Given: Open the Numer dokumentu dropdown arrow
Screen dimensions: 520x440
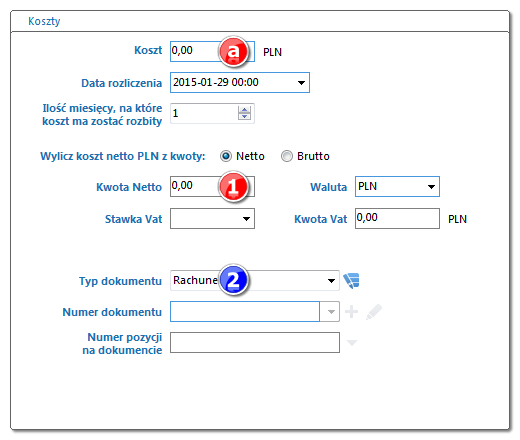Looking at the screenshot, I should [330, 312].
